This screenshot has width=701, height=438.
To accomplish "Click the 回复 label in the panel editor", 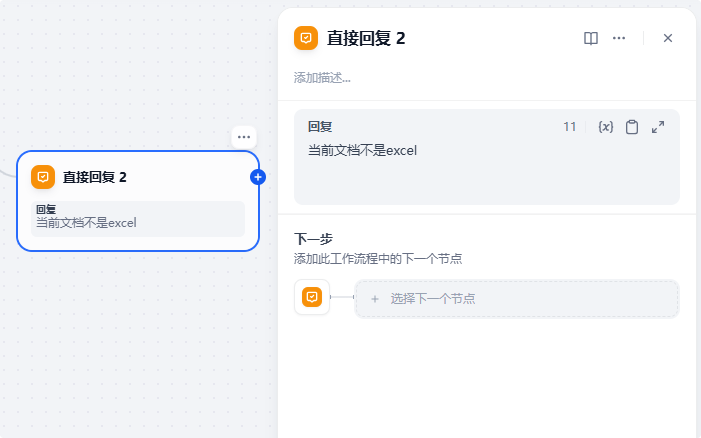I will pos(320,127).
